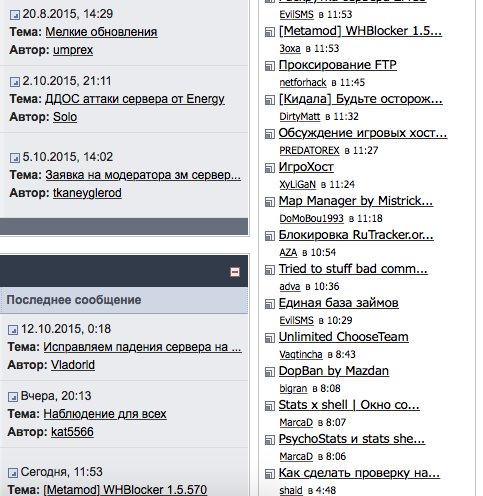The image size is (483, 496).
Task: View author profile tkaneyglerod
Action: click(87, 193)
